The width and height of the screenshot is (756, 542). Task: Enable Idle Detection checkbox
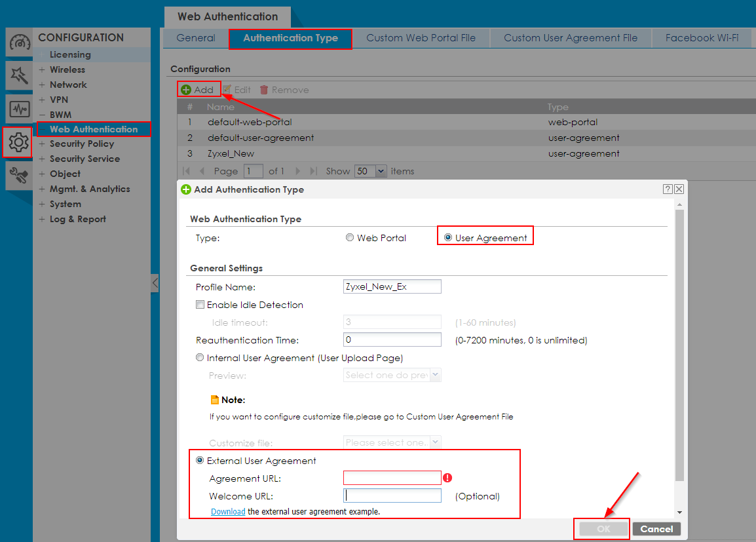(x=200, y=305)
